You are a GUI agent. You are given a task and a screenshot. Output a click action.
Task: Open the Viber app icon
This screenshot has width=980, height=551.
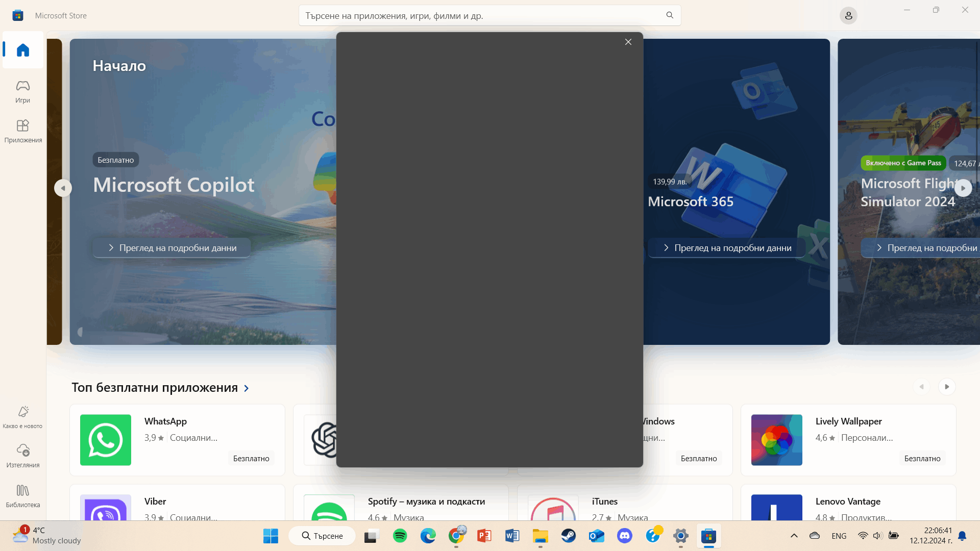click(106, 508)
